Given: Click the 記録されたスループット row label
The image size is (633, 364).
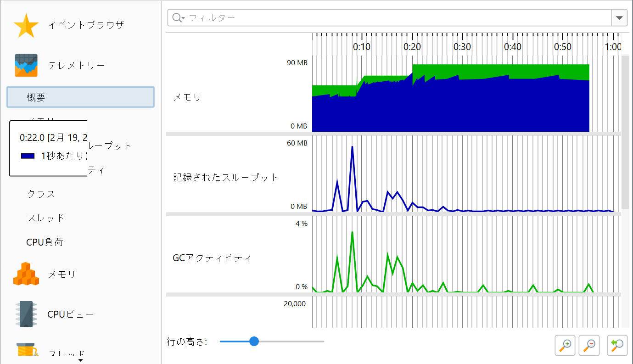Looking at the screenshot, I should [226, 177].
